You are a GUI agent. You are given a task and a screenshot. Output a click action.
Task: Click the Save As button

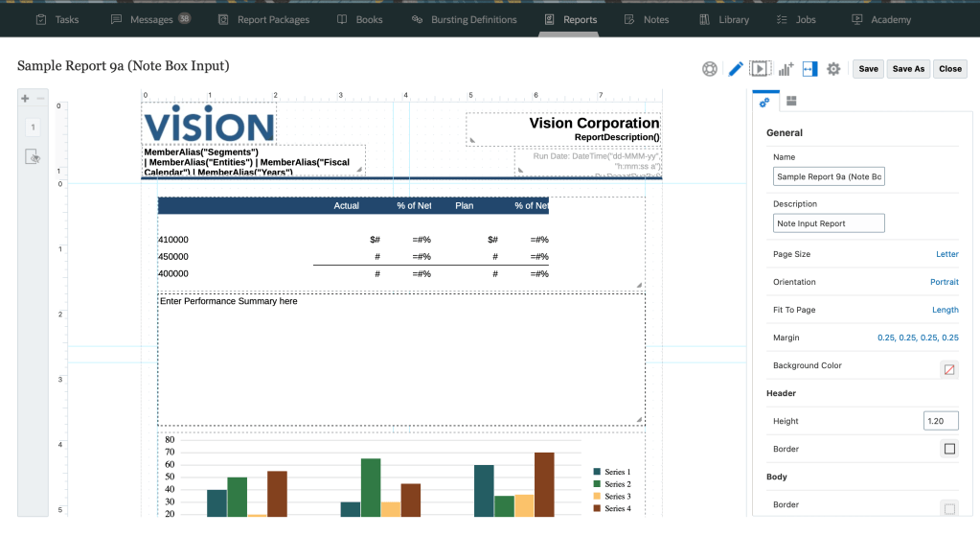coord(908,69)
